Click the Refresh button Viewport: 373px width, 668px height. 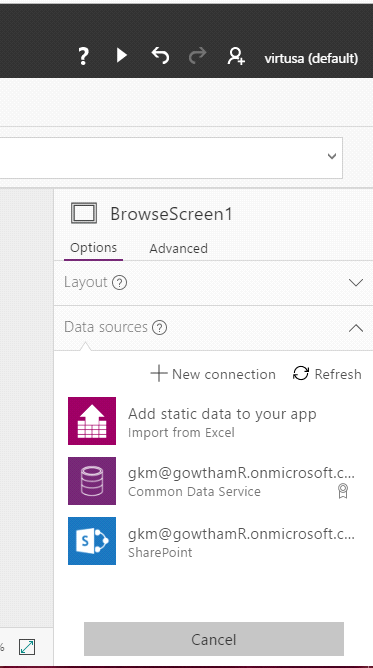pyautogui.click(x=327, y=374)
